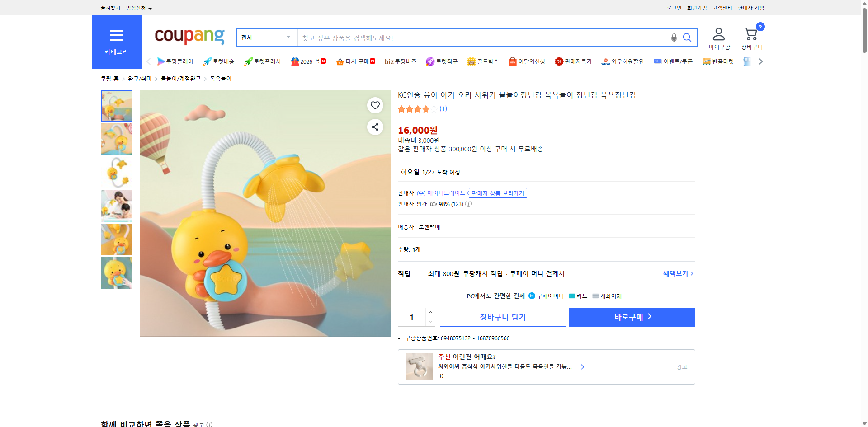Increase quantity with the up stepper arrow
This screenshot has width=868, height=427.
[x=430, y=312]
